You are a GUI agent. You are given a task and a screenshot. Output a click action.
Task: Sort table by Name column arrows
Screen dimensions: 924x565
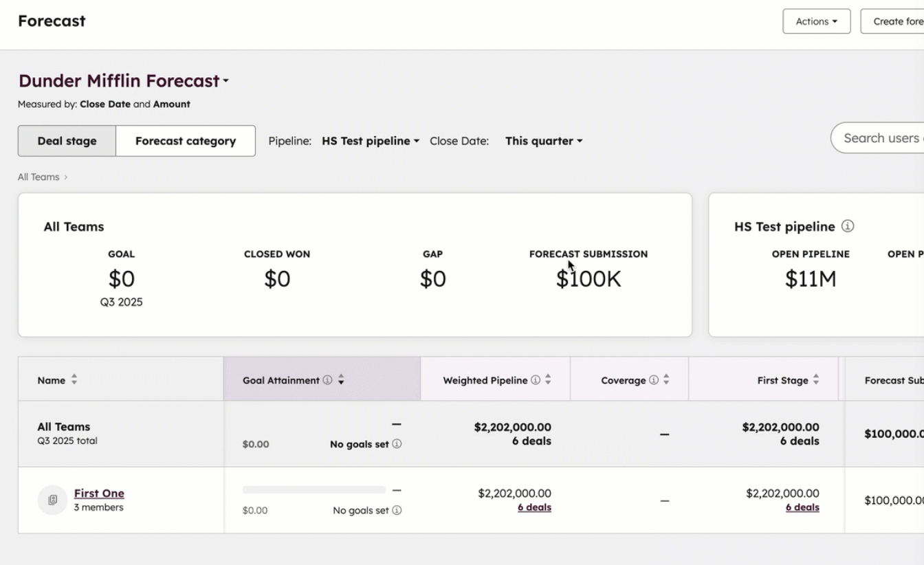tap(74, 380)
